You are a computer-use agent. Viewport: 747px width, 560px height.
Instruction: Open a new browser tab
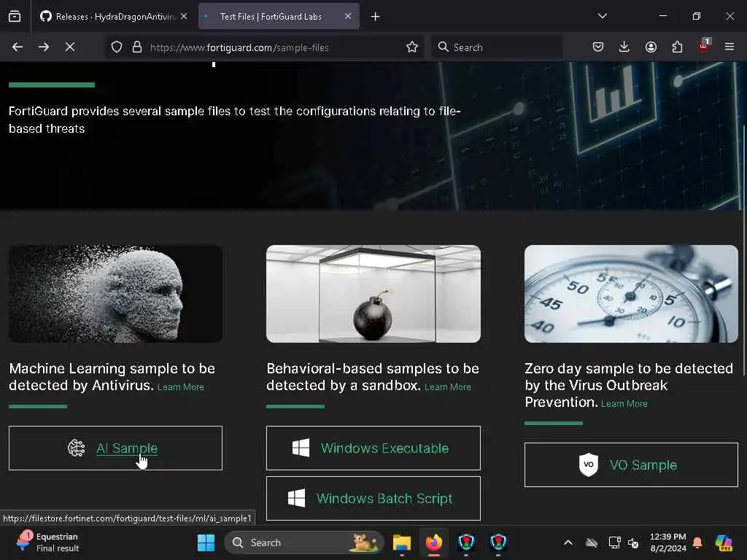(x=376, y=17)
